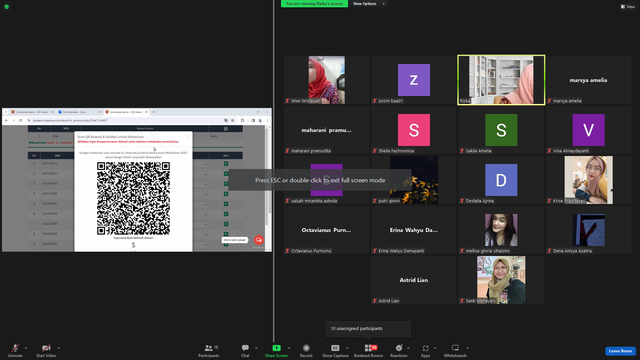Click the shared page's vertical scrollbar
Viewport: 640px width, 360px height.
(268, 188)
